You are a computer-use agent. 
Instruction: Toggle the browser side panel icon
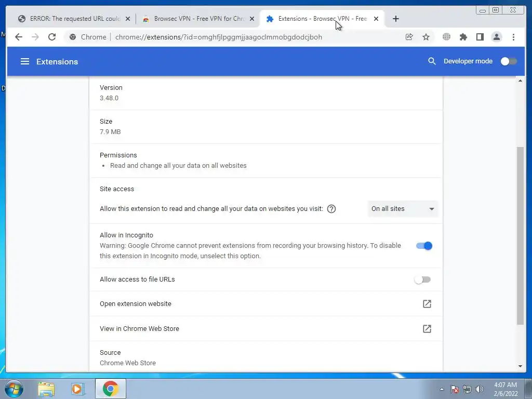(x=480, y=37)
